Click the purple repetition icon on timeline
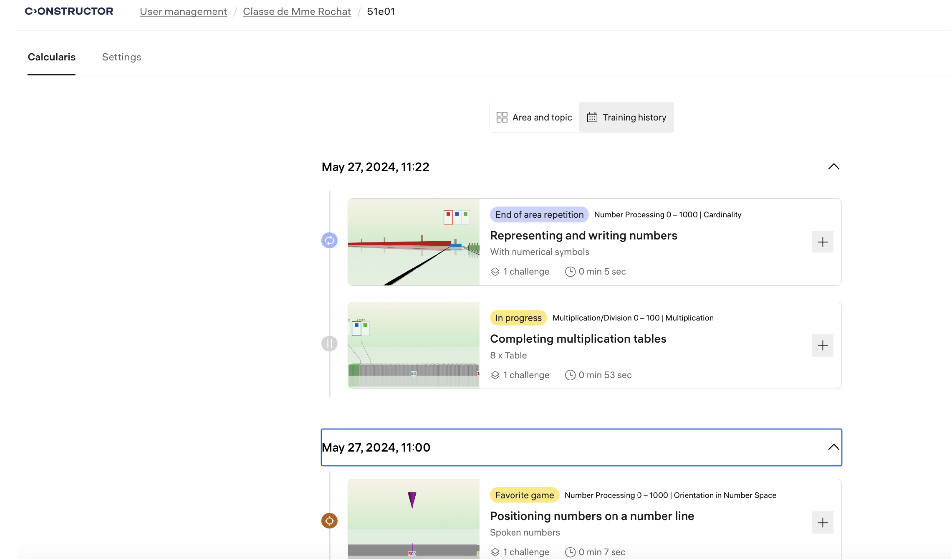The width and height of the screenshot is (951, 560). pyautogui.click(x=329, y=240)
